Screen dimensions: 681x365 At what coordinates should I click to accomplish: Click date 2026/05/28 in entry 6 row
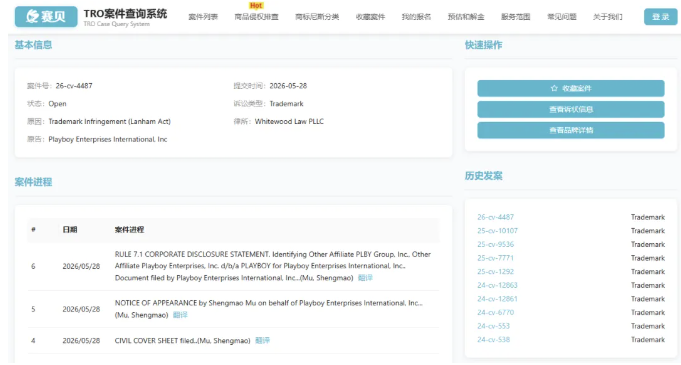click(x=81, y=266)
